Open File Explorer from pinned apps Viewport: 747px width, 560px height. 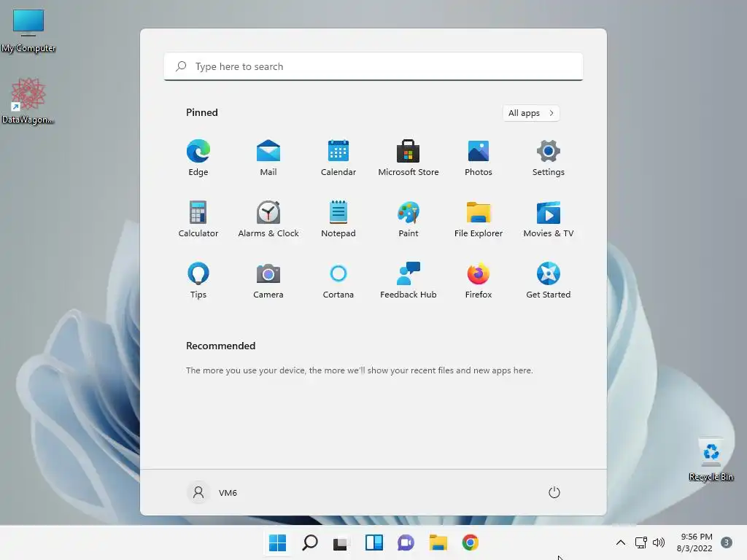[479, 219]
